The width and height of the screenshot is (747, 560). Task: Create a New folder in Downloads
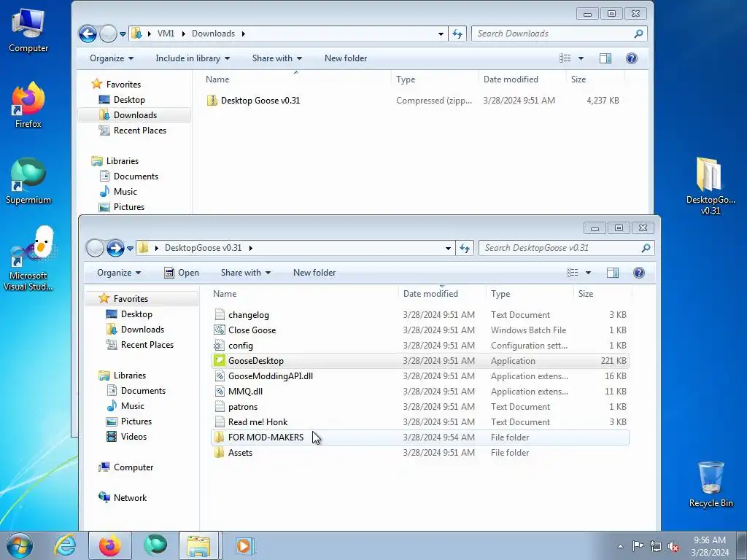(x=346, y=58)
